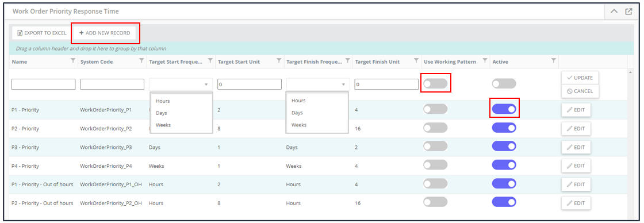This screenshot has height=223, width=644.
Task: Sort by Active column header
Action: (500, 62)
